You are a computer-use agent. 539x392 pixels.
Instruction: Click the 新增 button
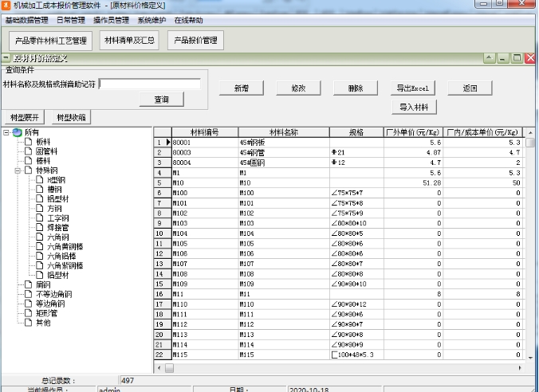[x=242, y=88]
